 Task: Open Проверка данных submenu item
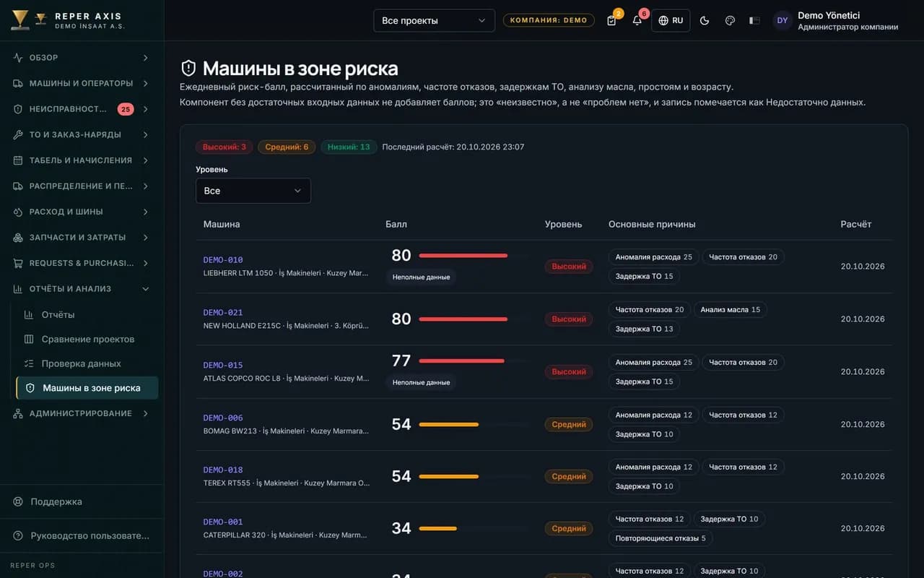click(x=87, y=363)
